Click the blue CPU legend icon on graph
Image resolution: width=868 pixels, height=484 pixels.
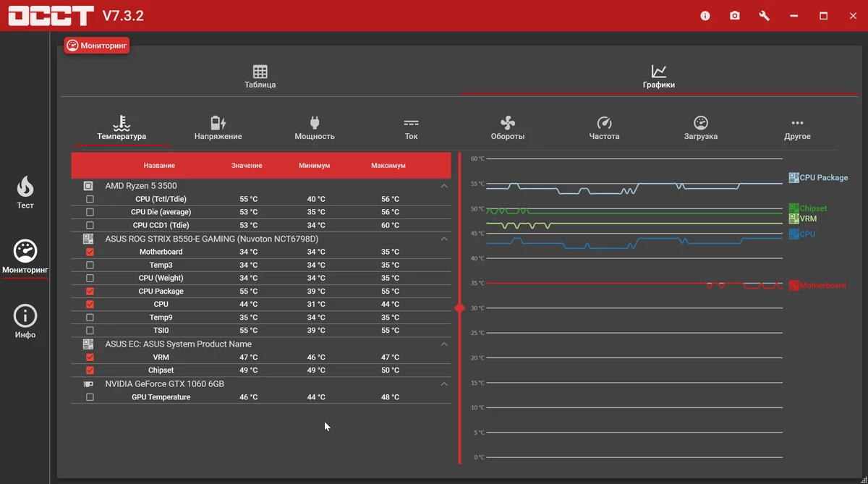(793, 234)
